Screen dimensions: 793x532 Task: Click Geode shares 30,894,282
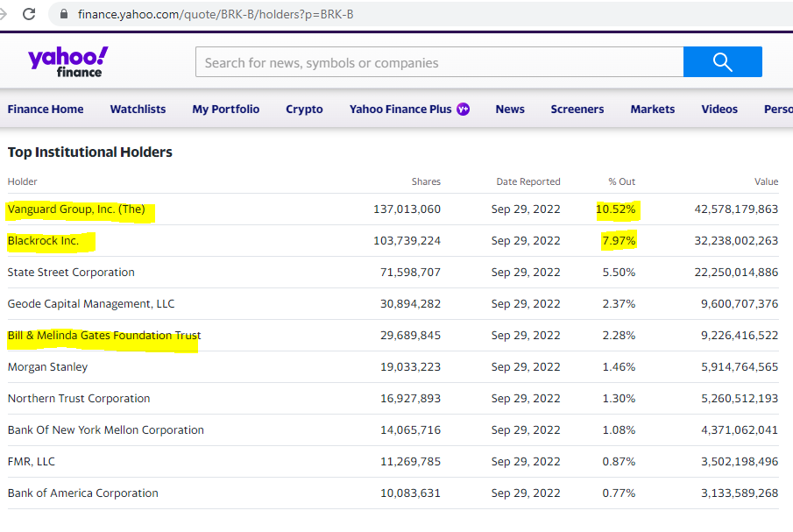pyautogui.click(x=410, y=304)
